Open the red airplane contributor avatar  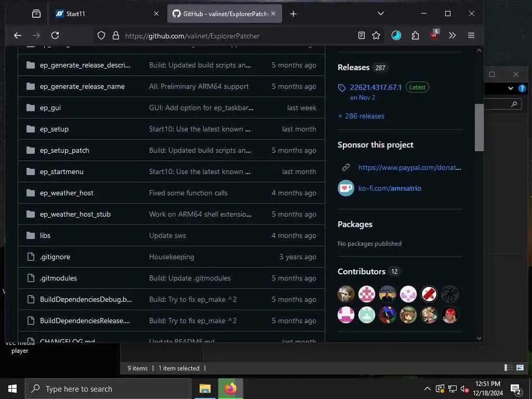[x=429, y=294]
